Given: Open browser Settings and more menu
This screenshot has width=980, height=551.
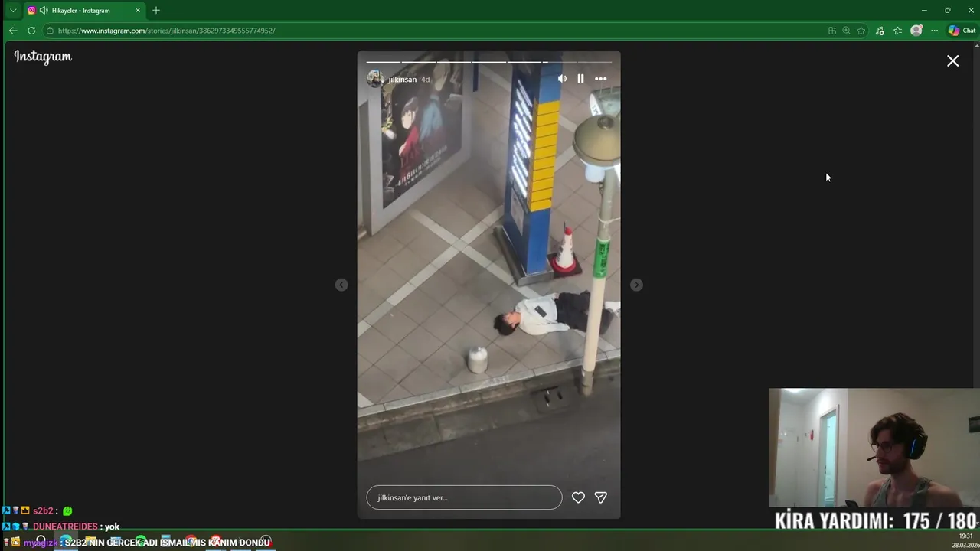Looking at the screenshot, I should [x=934, y=31].
